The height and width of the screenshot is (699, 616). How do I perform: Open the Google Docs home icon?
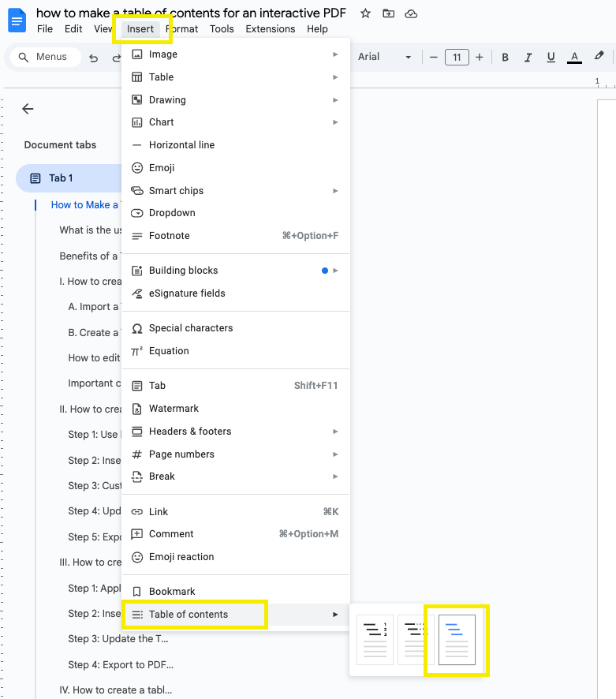(17, 20)
